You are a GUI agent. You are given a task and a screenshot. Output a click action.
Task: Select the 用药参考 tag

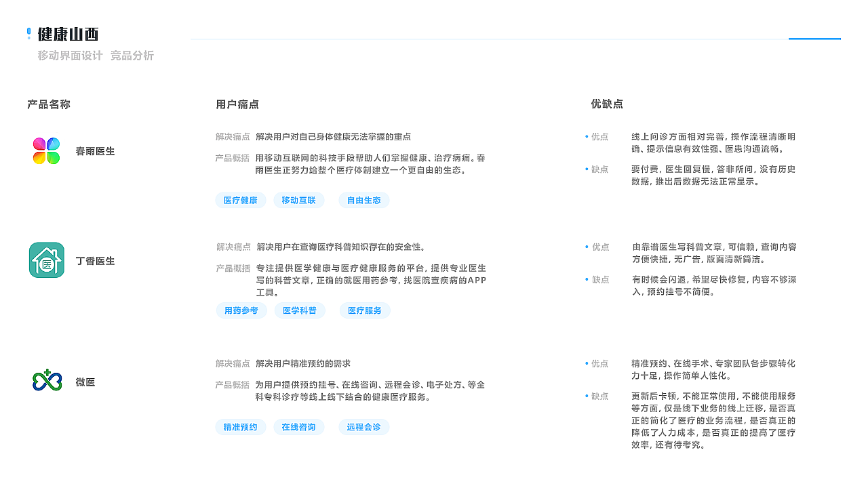(241, 310)
